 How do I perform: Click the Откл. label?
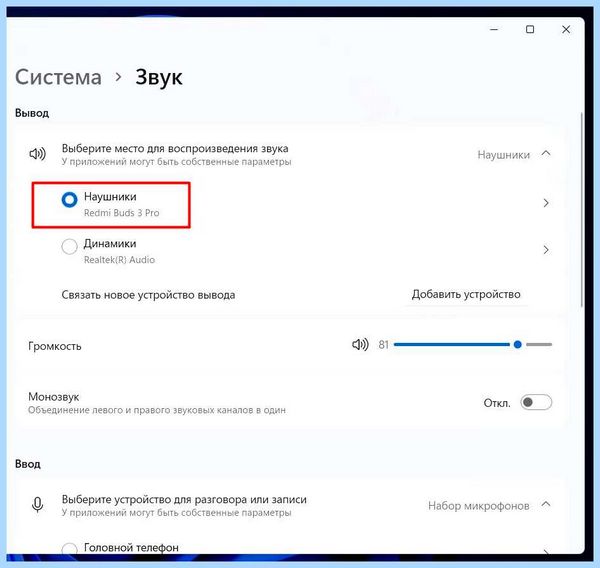coord(497,403)
